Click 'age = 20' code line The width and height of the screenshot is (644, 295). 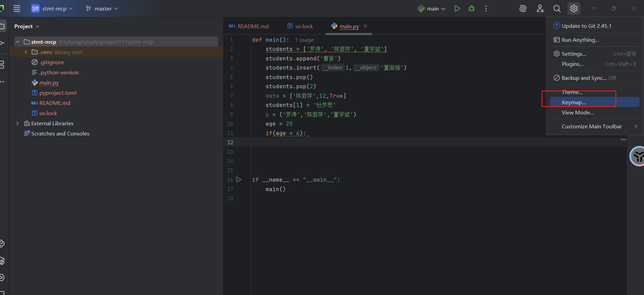tap(279, 124)
